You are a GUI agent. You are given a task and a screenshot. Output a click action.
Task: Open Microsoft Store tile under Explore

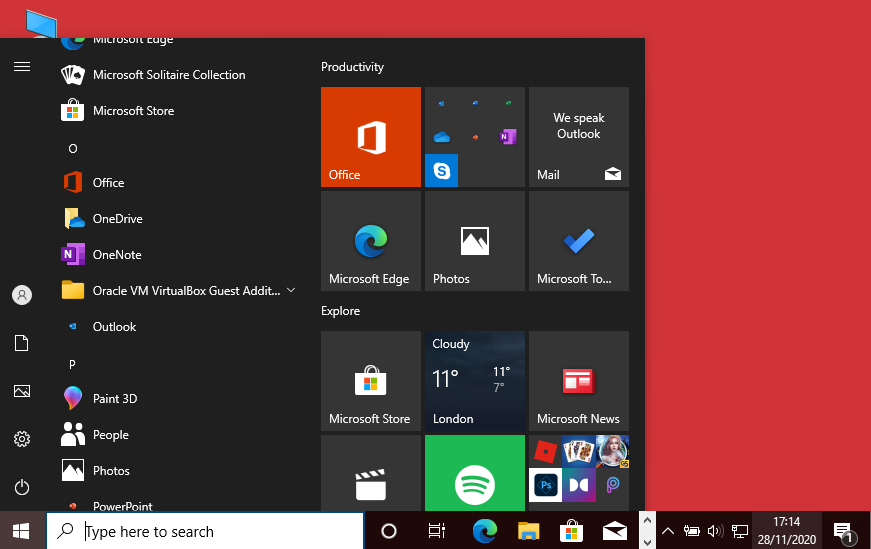(371, 381)
